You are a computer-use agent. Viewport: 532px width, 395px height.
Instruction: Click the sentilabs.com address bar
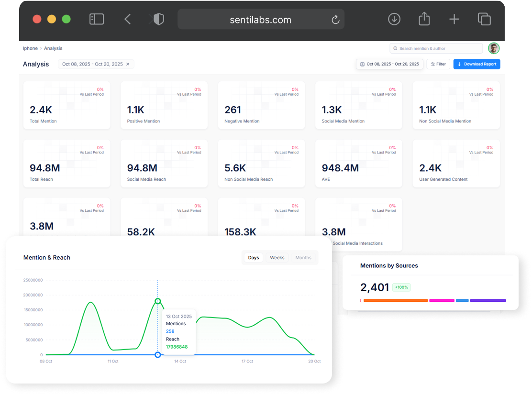pos(260,20)
